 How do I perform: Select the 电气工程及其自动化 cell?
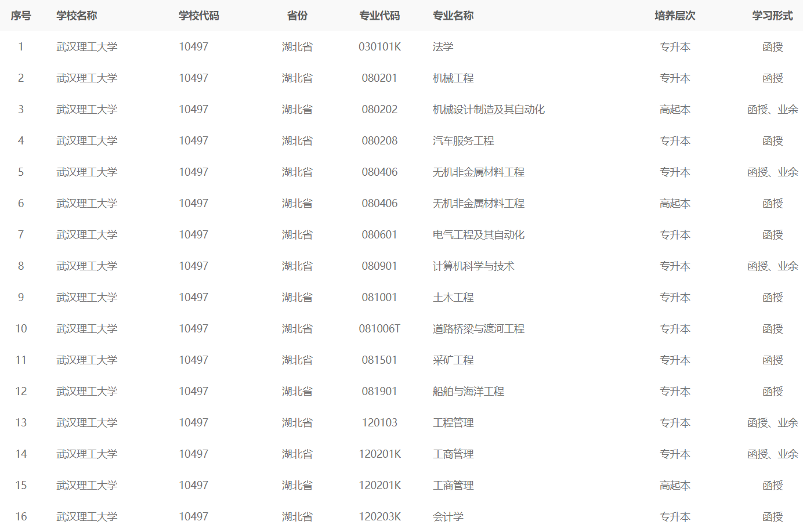[479, 235]
